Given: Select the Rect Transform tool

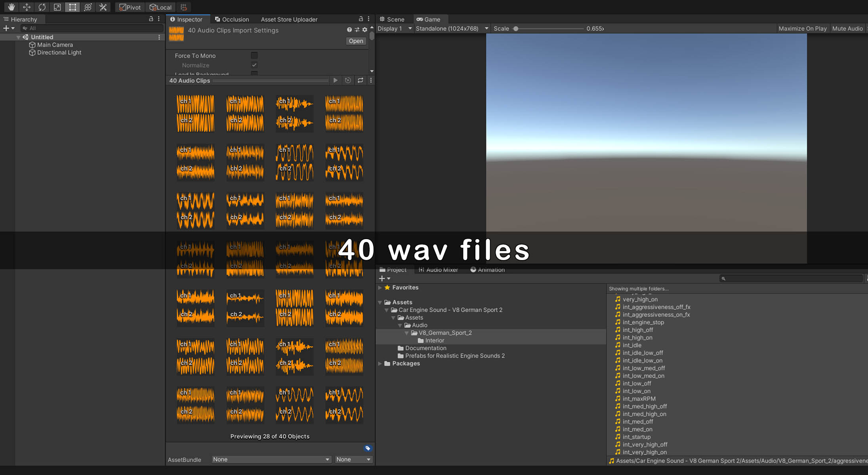Looking at the screenshot, I should click(x=72, y=7).
